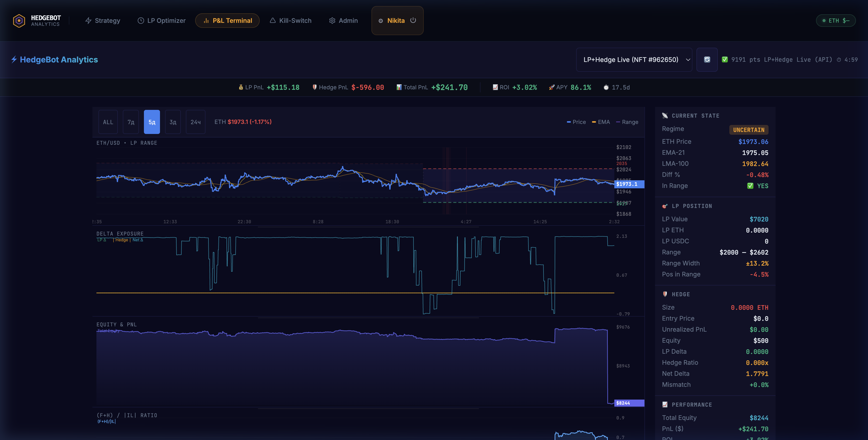Click the lightning bolt Strategy icon
Screen dimensions: 868x440
(x=88, y=21)
